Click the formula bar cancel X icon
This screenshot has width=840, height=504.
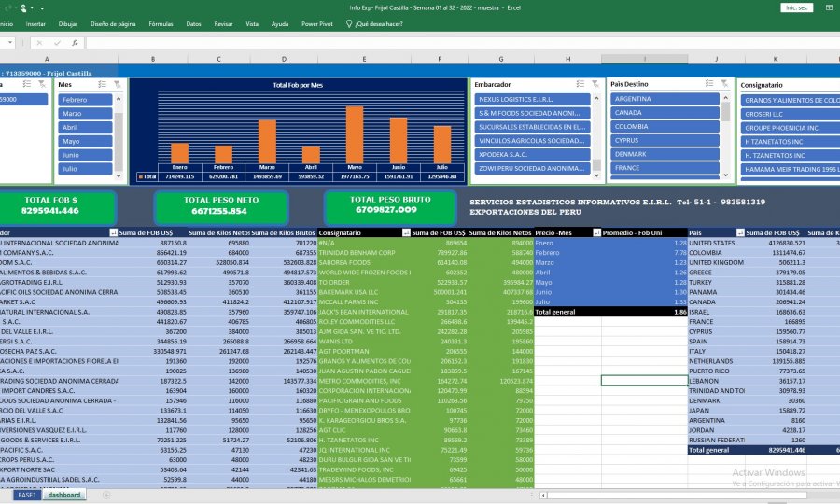(x=39, y=43)
